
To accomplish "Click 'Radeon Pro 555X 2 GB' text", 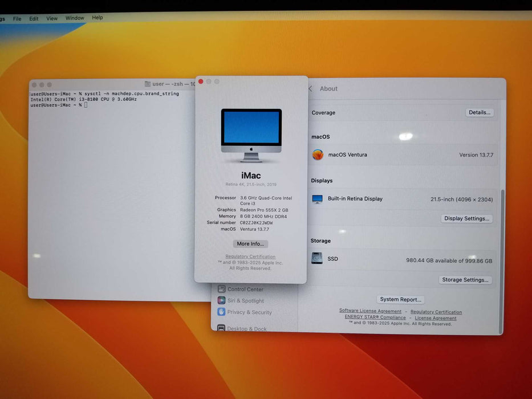I will point(264,210).
